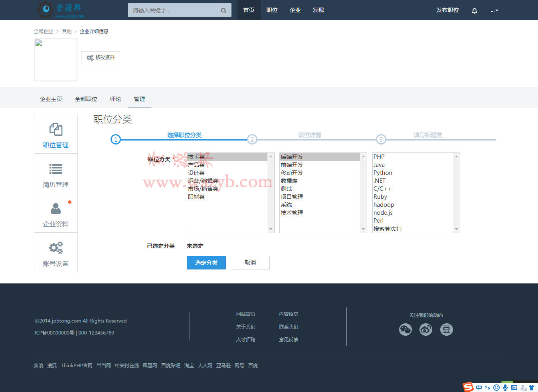Click the Weibo follow icon
The height and width of the screenshot is (392, 538).
(426, 329)
